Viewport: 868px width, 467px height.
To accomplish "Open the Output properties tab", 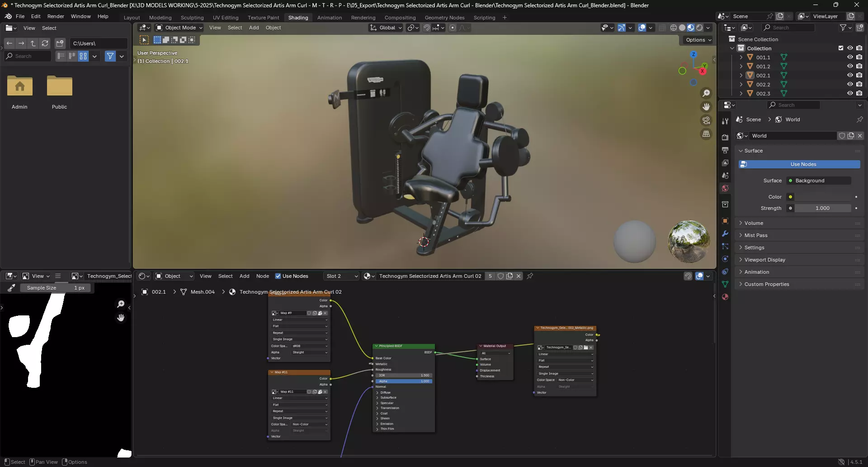I will point(725,150).
